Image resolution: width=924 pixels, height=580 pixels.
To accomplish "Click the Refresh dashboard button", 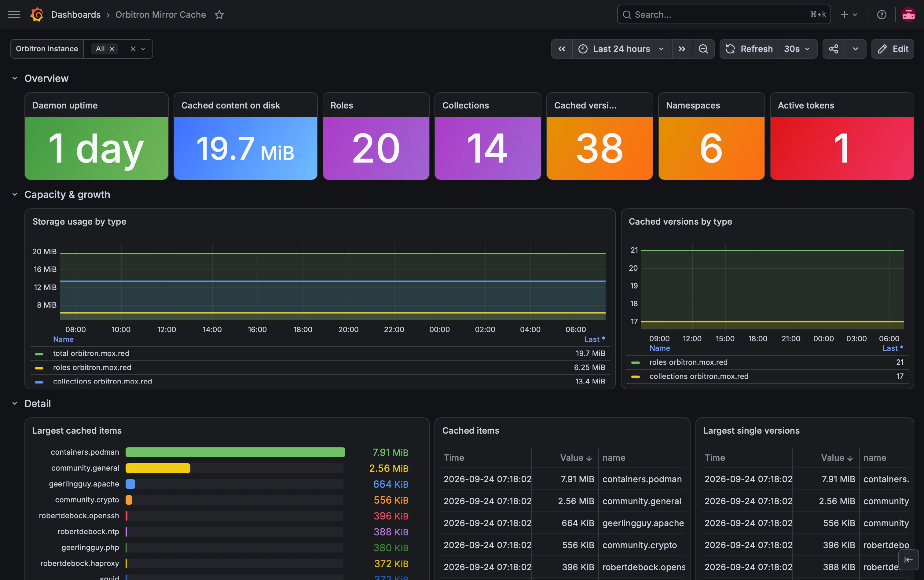I will pyautogui.click(x=749, y=49).
